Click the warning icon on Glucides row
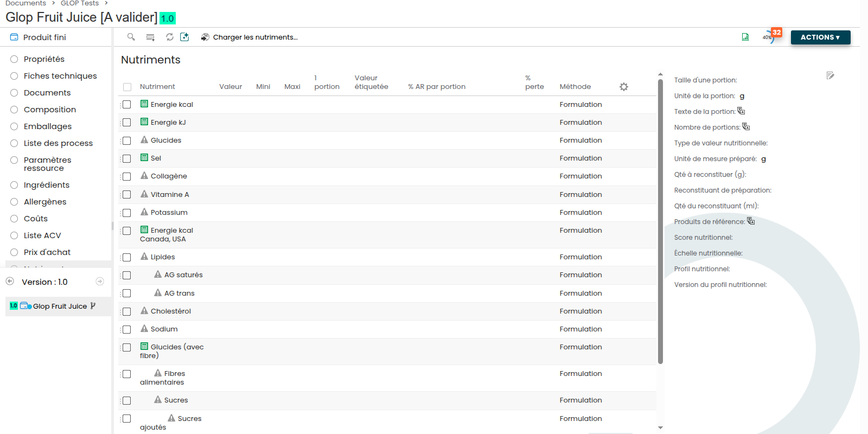The image size is (868, 434). [144, 140]
